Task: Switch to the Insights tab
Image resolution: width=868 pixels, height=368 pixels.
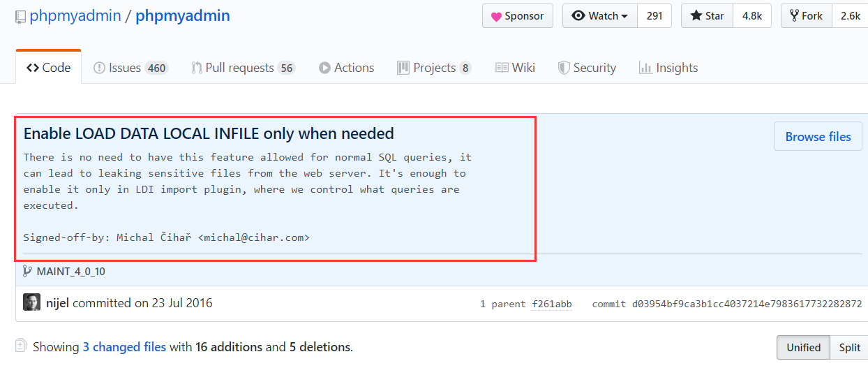Action: [668, 68]
